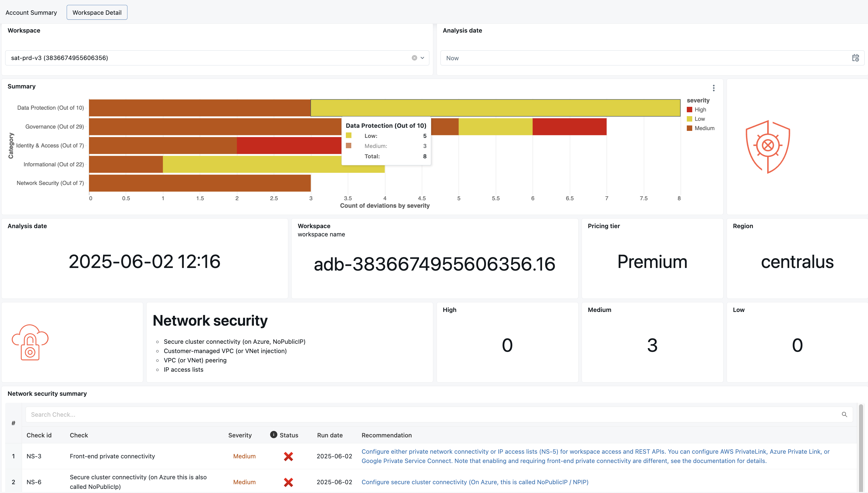
Task: Sort by the Check id column
Action: [x=39, y=435]
